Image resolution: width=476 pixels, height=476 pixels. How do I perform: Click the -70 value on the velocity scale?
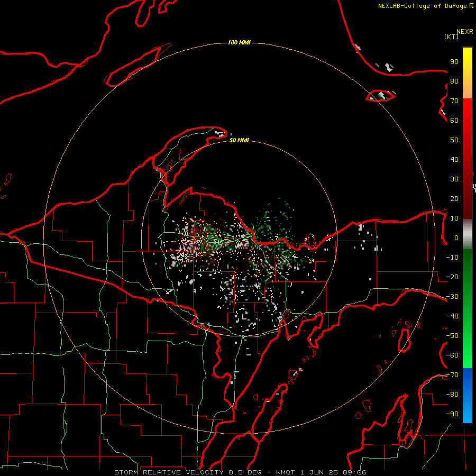pyautogui.click(x=452, y=375)
